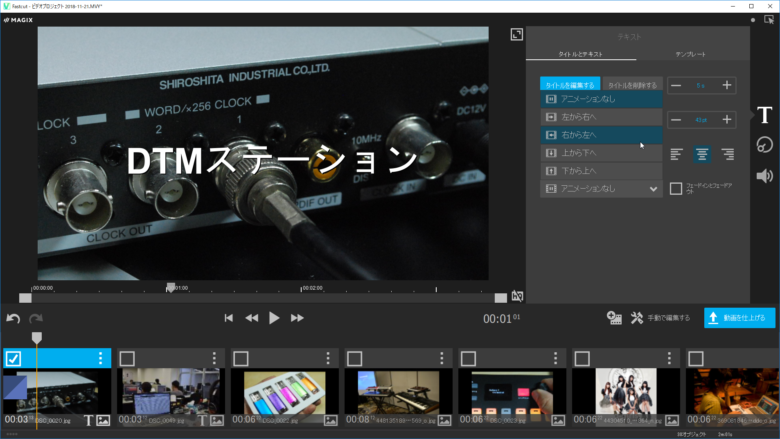The width and height of the screenshot is (780, 439).
Task: Click the タイトルを編集する button
Action: [570, 85]
